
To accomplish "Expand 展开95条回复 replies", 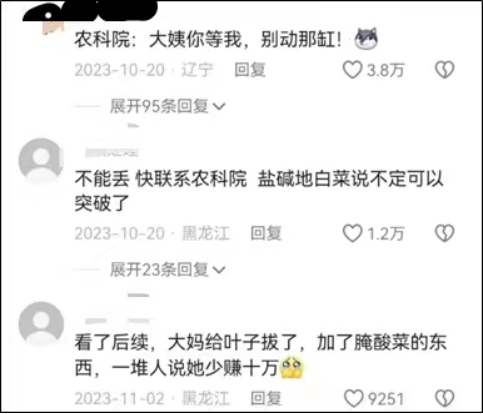I will tap(168, 106).
